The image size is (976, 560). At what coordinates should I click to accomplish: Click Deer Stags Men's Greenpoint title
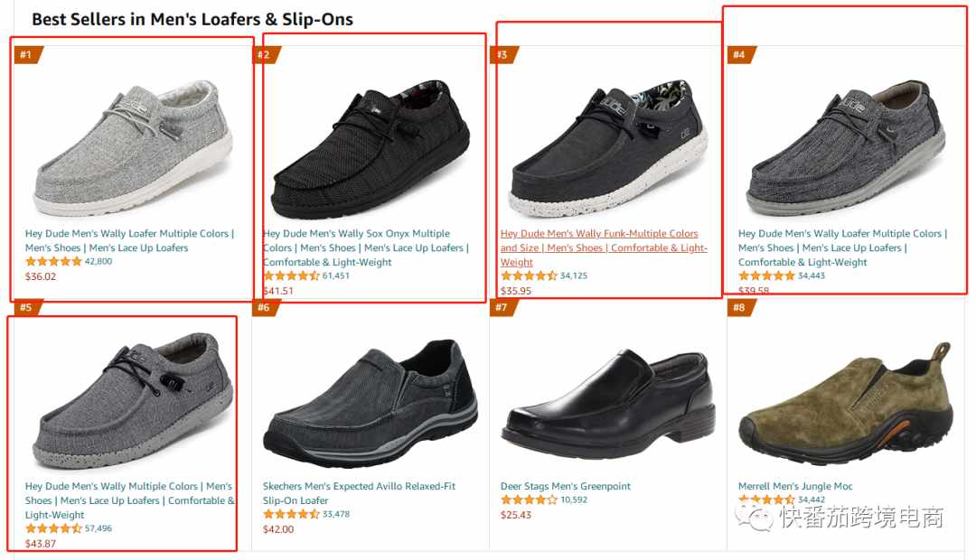click(565, 486)
